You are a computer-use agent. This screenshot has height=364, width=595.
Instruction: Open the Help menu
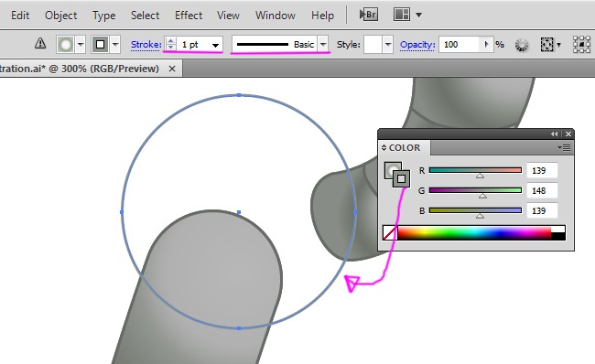click(322, 16)
